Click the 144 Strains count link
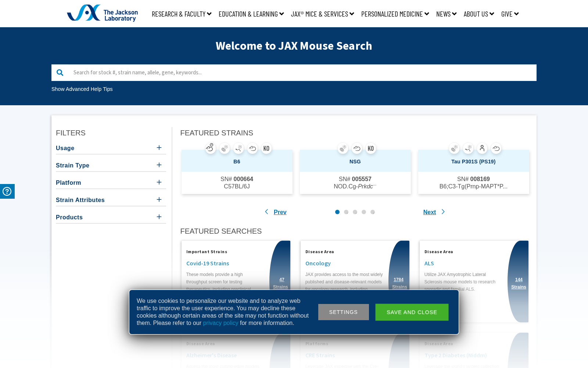 point(519,283)
